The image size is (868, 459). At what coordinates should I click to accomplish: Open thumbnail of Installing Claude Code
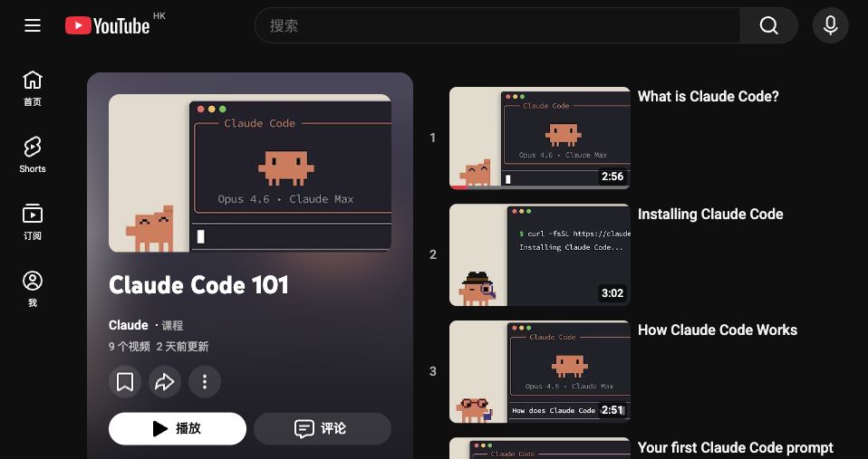(x=540, y=254)
